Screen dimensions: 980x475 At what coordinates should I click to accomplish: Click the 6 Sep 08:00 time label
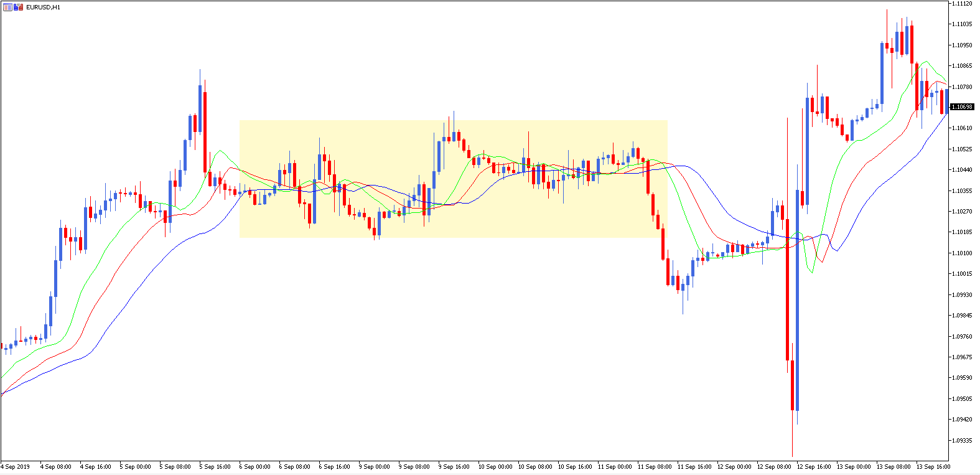(x=294, y=466)
